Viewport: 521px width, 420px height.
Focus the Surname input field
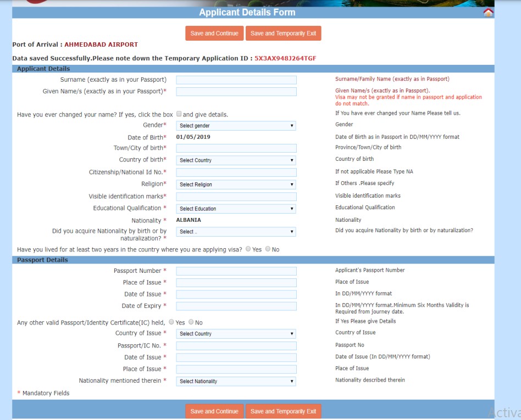pyautogui.click(x=236, y=80)
